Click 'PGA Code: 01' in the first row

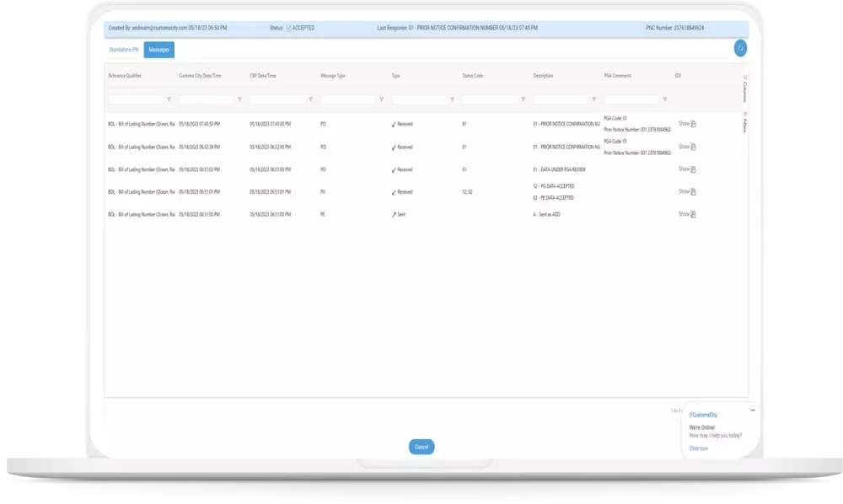coord(615,118)
